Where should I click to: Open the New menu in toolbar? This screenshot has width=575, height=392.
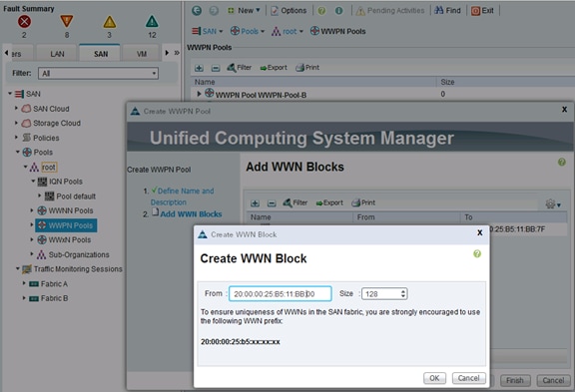tap(244, 11)
